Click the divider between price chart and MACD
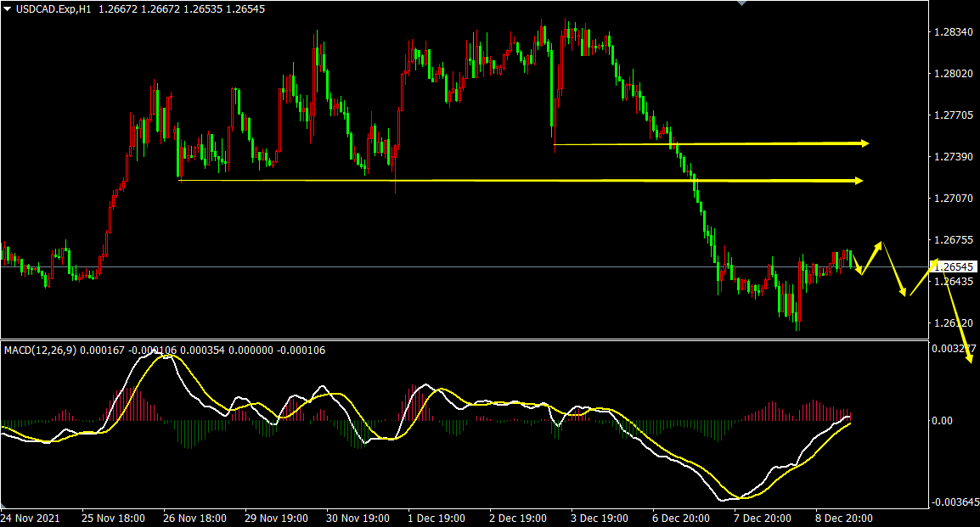 coord(459,339)
